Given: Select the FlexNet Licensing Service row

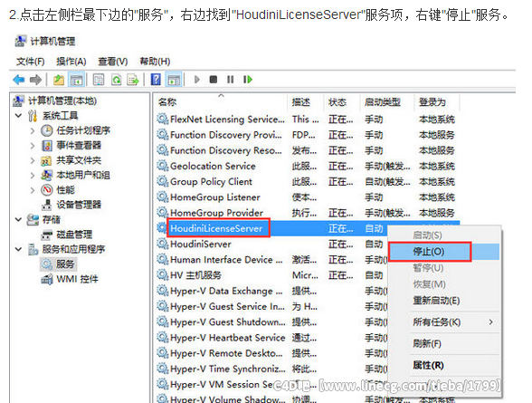Looking at the screenshot, I should (308, 120).
